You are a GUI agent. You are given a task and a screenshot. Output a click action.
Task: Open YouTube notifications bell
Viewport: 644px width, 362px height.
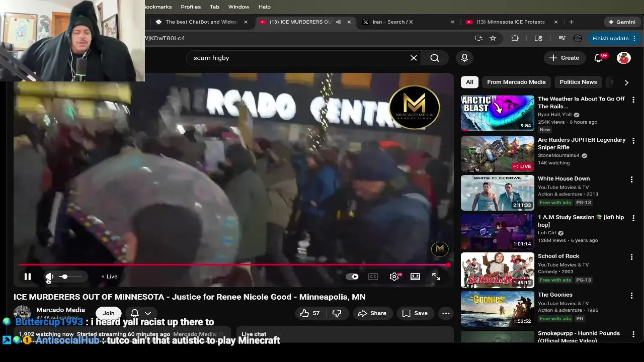click(x=599, y=58)
